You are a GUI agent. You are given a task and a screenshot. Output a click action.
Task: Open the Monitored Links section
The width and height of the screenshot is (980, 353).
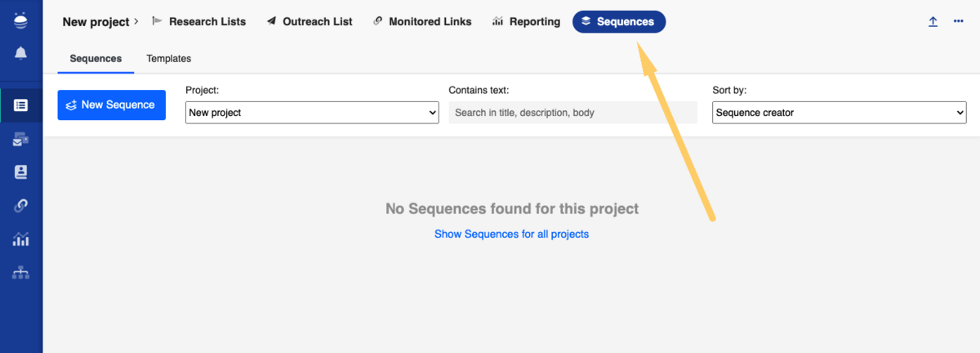pos(422,22)
